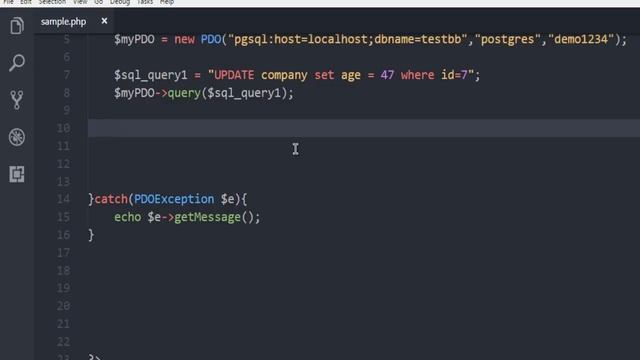Open the Explorer files panel icon
Image resolution: width=640 pixels, height=360 pixels.
[17, 26]
